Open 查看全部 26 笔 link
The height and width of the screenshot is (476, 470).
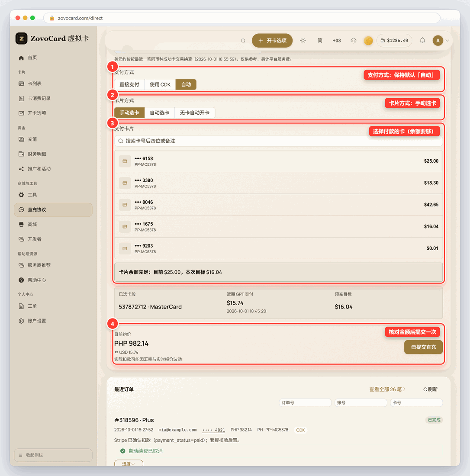(387, 389)
